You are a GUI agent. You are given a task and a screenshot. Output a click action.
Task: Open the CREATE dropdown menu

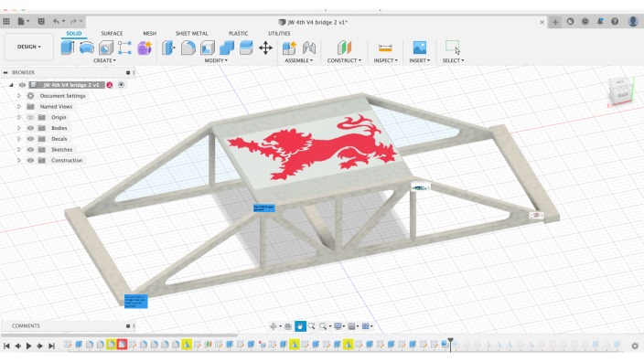coord(104,60)
